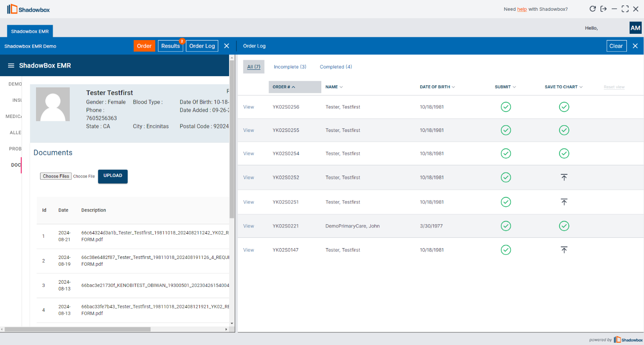Click submit checkmark for order YK02S0147
Screen dimensions: 644x345
pyautogui.click(x=506, y=250)
